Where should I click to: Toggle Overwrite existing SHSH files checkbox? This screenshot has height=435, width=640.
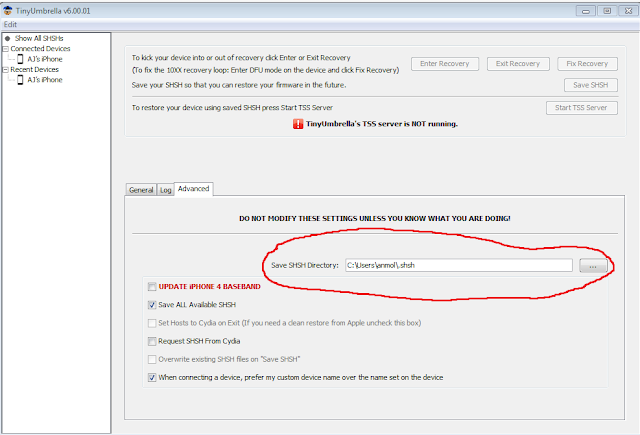[x=152, y=360]
